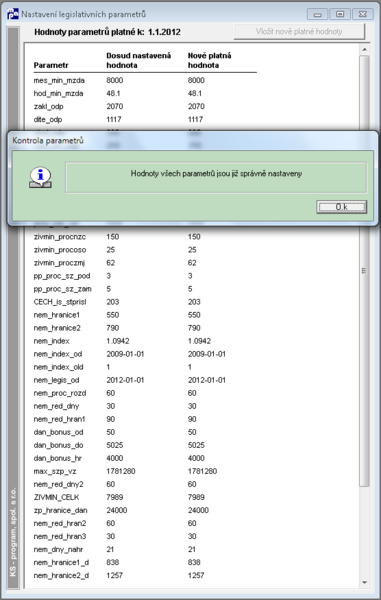381x600 pixels.
Task: Click the pp_proc_sz_pod parameter name
Action: [62, 276]
